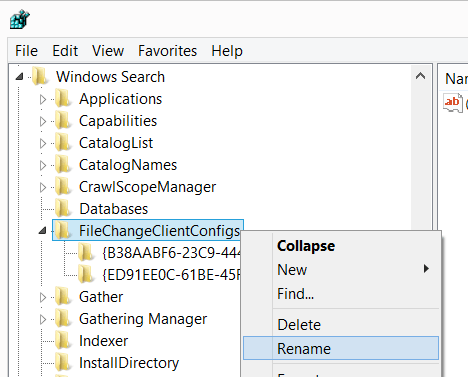Select the FileChangeClientConfigs key label
The height and width of the screenshot is (377, 468).
click(x=159, y=231)
